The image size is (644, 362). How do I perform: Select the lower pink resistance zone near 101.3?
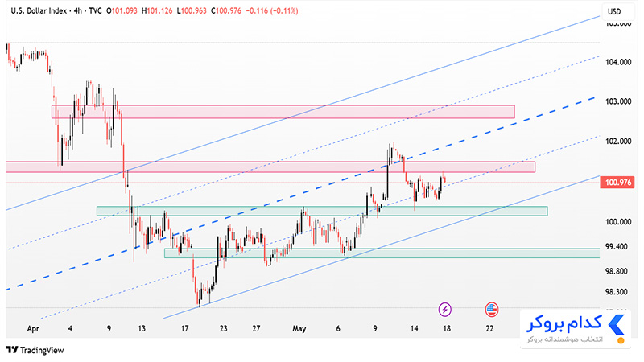pyautogui.click(x=270, y=167)
